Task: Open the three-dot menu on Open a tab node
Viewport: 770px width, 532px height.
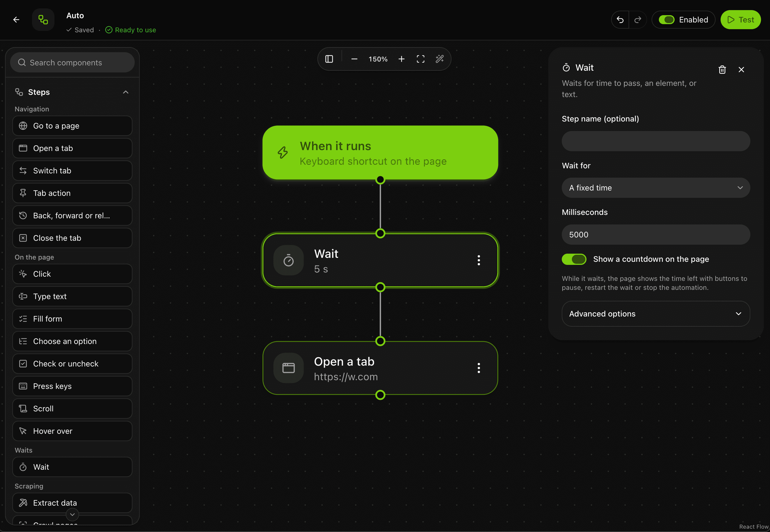Action: click(479, 368)
